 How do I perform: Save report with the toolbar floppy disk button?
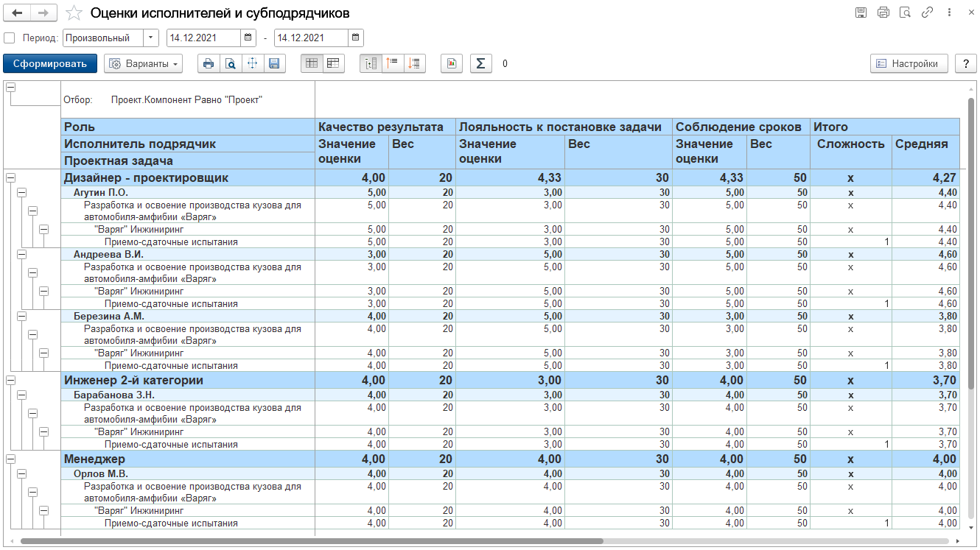point(274,63)
